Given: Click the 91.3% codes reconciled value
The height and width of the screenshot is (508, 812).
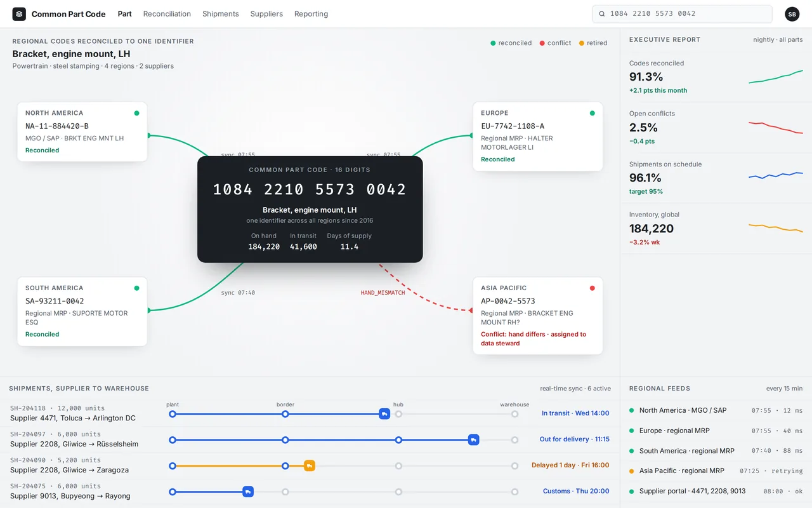Looking at the screenshot, I should [x=646, y=77].
